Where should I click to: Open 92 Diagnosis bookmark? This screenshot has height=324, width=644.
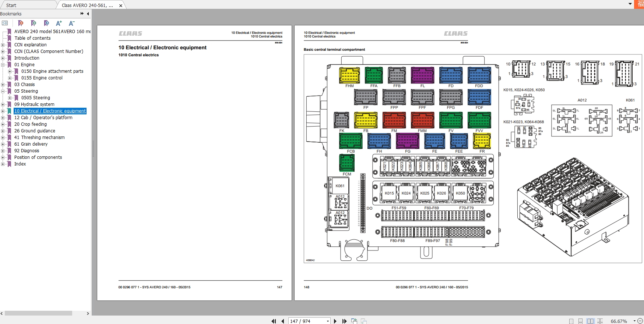(x=27, y=151)
